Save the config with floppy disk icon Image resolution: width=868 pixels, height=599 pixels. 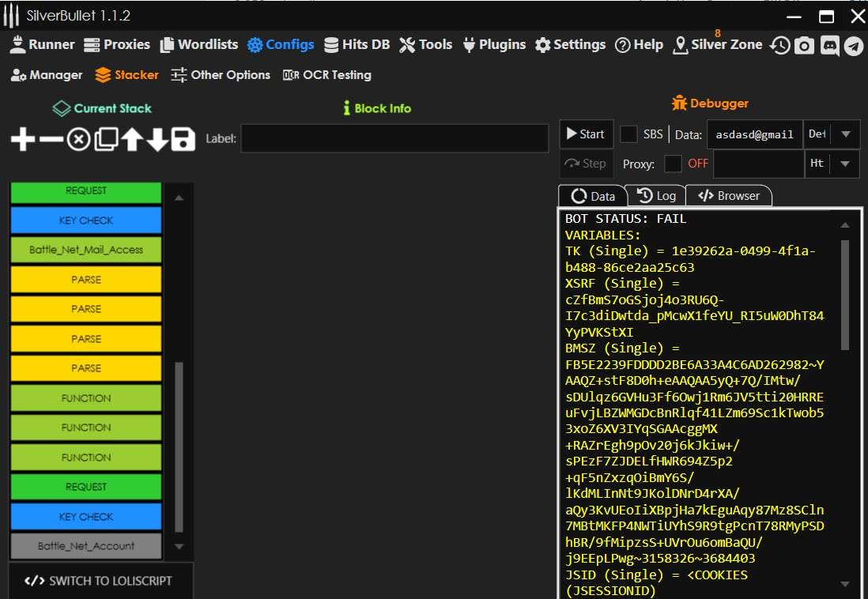pyautogui.click(x=183, y=140)
